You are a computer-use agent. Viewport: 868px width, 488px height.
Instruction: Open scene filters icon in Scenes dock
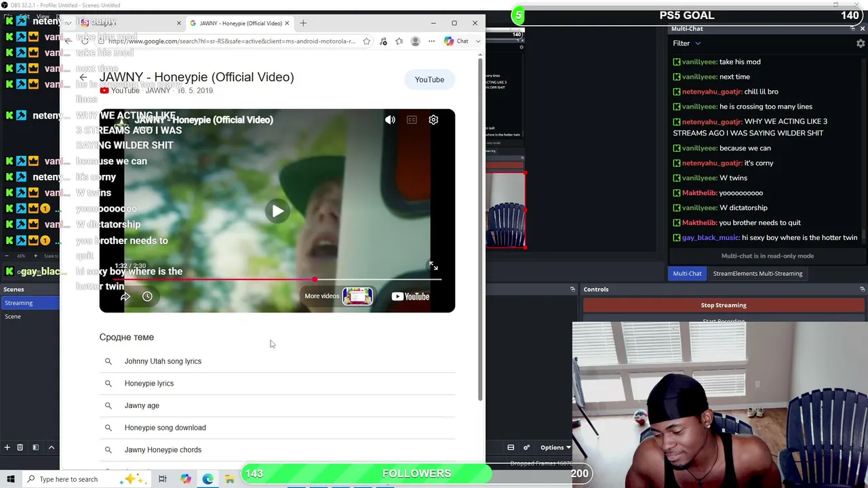tap(35, 447)
